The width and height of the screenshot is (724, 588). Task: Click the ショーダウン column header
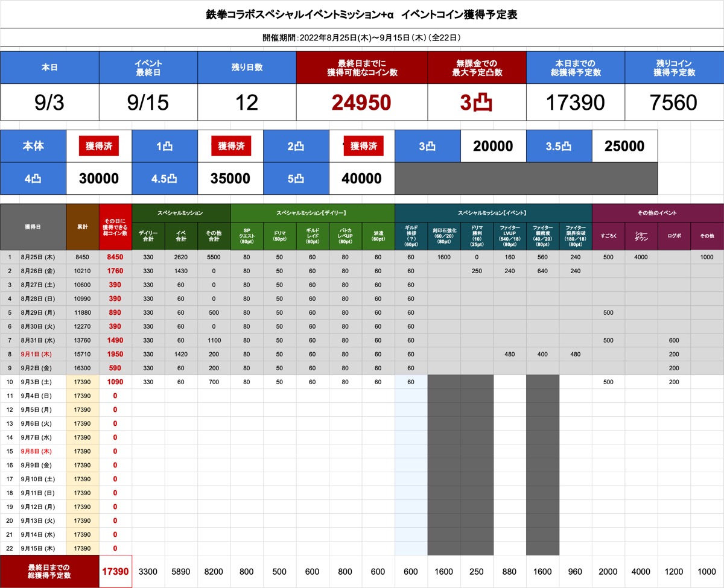click(641, 236)
